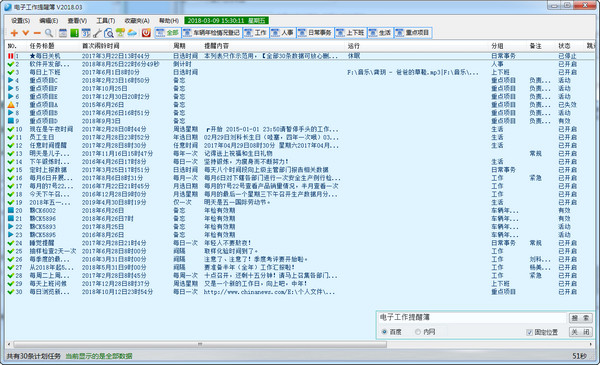Click task row '每天上班问候'
This screenshot has width=600, height=365.
pyautogui.click(x=300, y=284)
